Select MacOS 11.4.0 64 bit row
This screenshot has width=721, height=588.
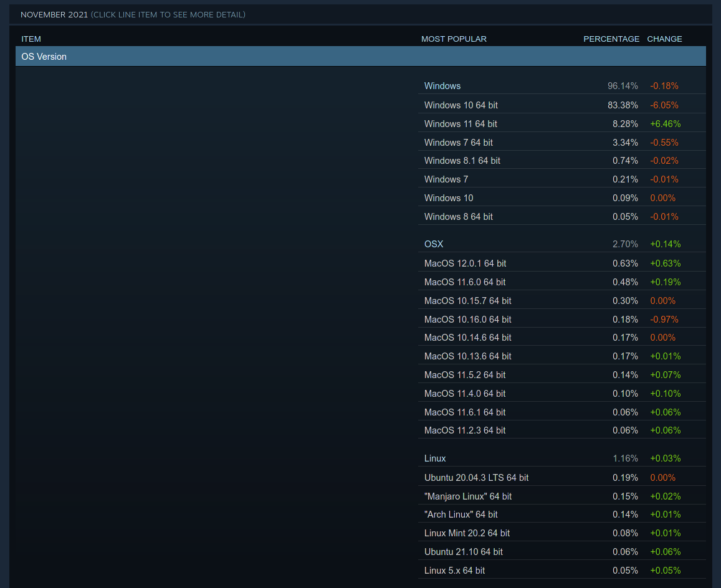coord(562,394)
